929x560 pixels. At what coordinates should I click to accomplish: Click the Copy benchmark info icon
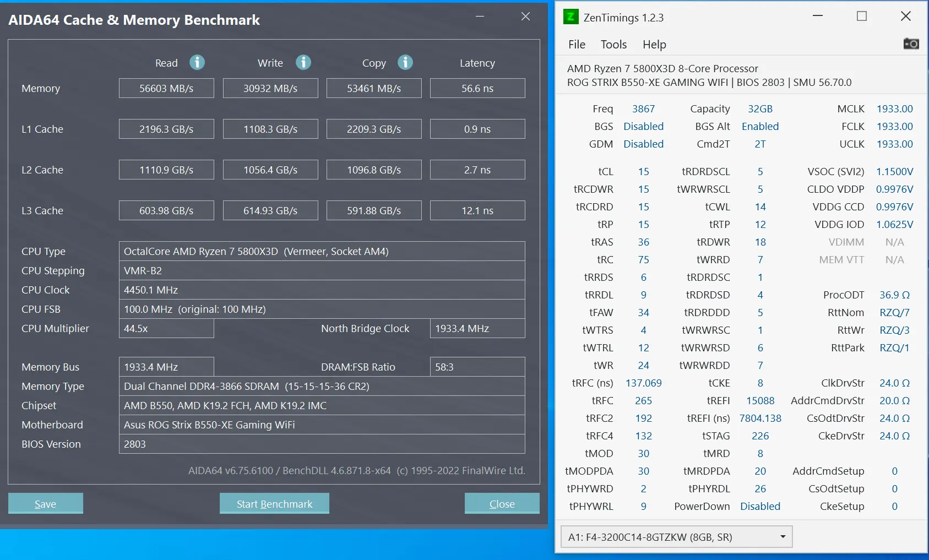click(405, 63)
